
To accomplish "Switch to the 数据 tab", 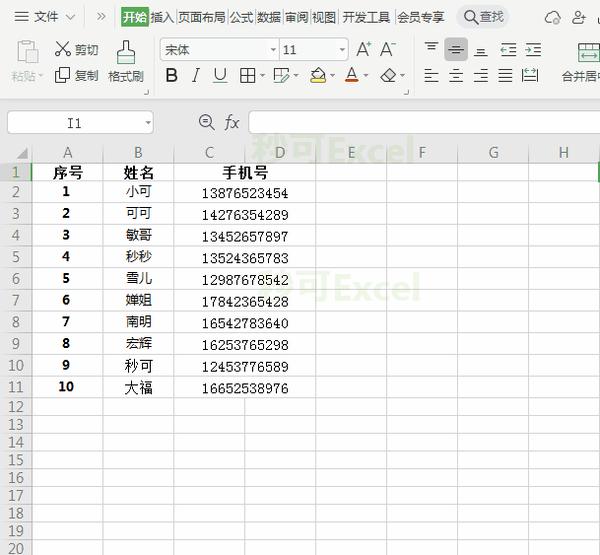I will 269,17.
